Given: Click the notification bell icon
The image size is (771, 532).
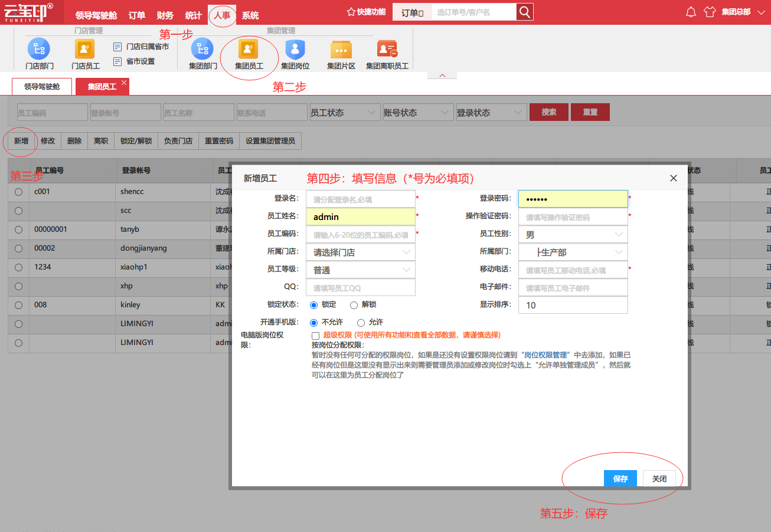Looking at the screenshot, I should point(691,12).
